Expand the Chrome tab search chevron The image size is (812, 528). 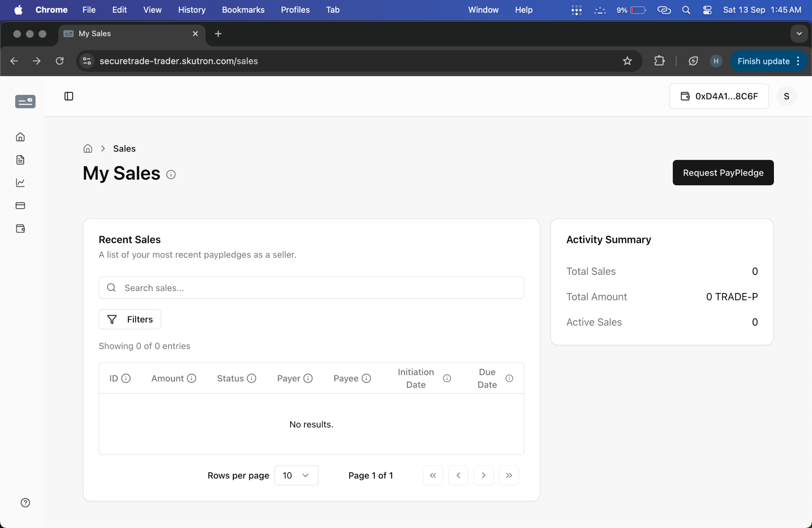click(x=799, y=34)
